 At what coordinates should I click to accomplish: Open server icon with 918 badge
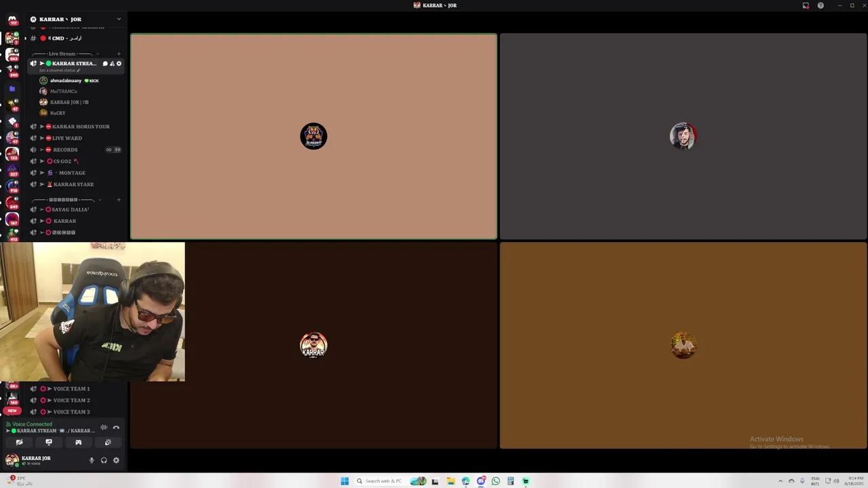tap(12, 186)
